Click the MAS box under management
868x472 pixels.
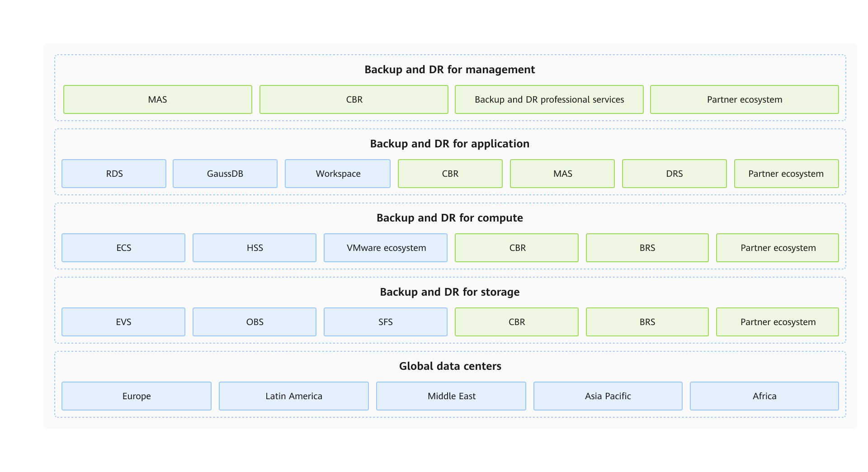click(157, 99)
